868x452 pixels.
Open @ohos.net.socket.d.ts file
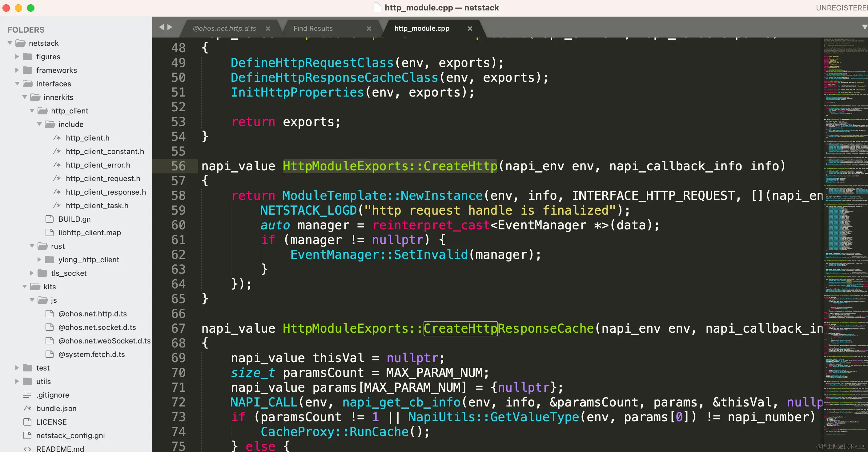(97, 327)
